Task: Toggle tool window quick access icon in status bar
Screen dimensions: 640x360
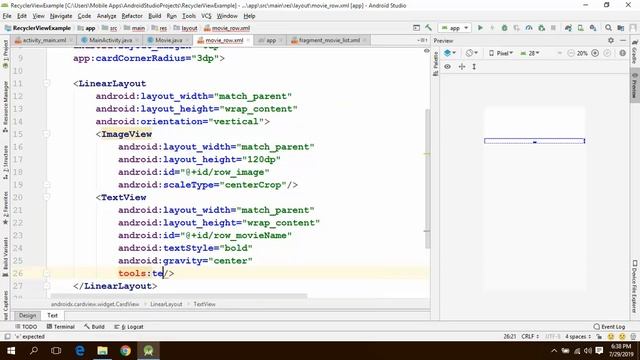Action: click(7, 336)
